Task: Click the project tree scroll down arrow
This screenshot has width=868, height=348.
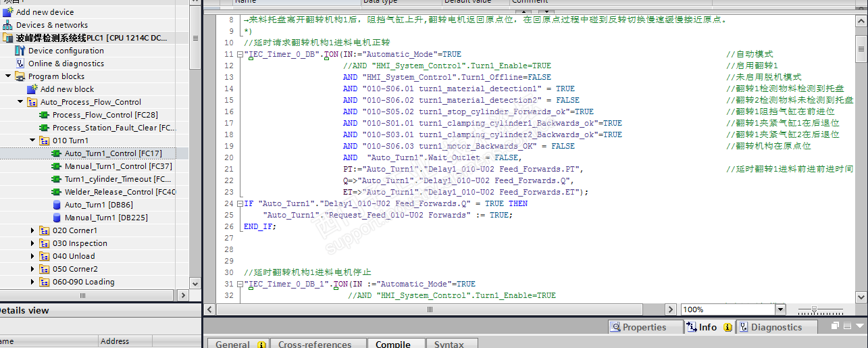Action: 195,284
